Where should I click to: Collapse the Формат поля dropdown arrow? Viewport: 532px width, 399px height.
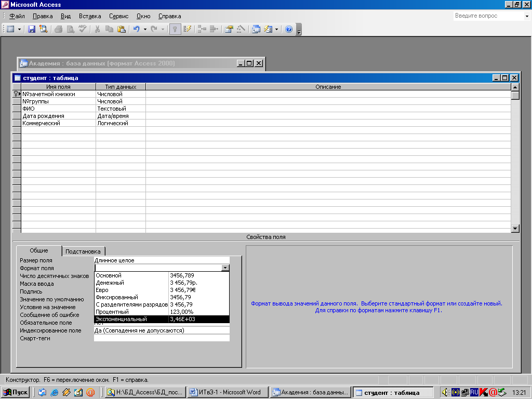[x=225, y=268]
